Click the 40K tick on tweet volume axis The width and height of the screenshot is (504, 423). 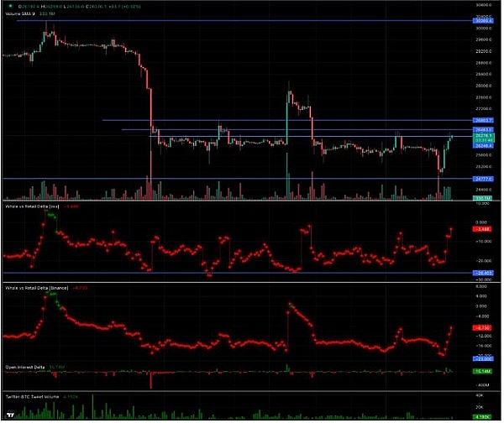tap(480, 395)
